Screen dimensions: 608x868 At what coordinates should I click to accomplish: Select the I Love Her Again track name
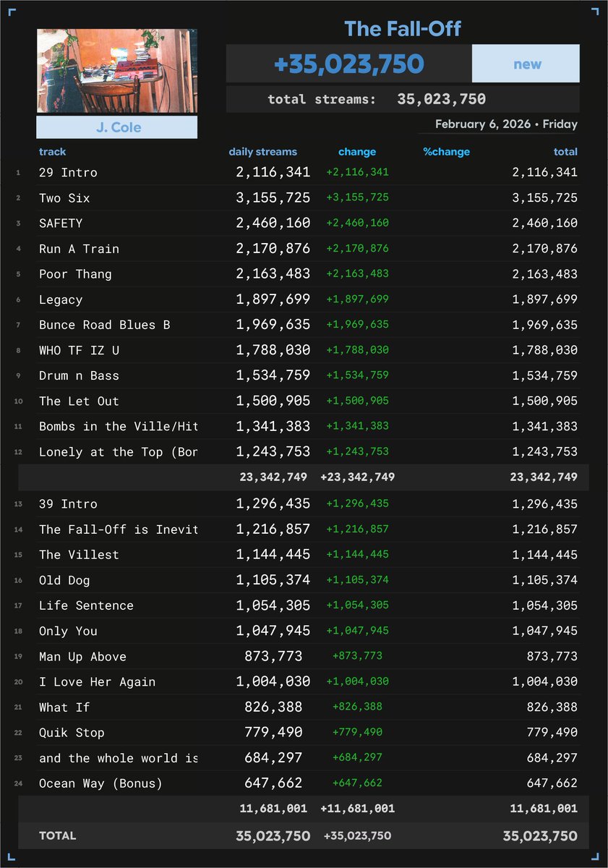(97, 682)
